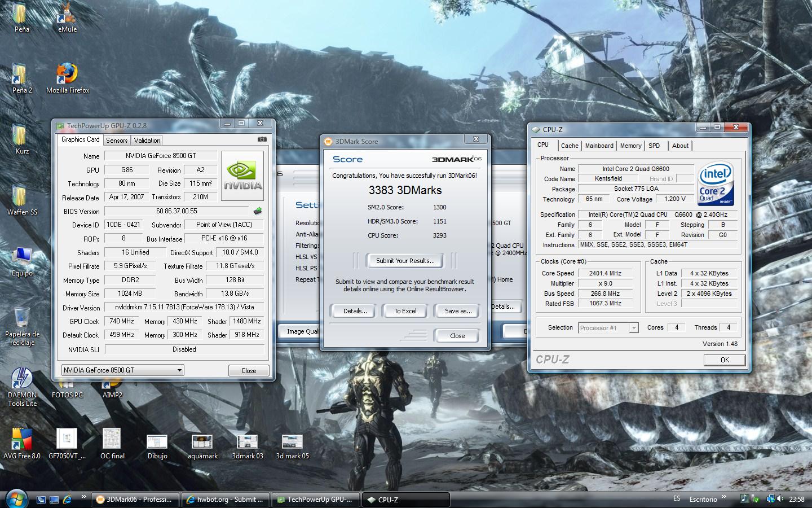Click the Intel Core 2 Quad logo

tap(716, 183)
